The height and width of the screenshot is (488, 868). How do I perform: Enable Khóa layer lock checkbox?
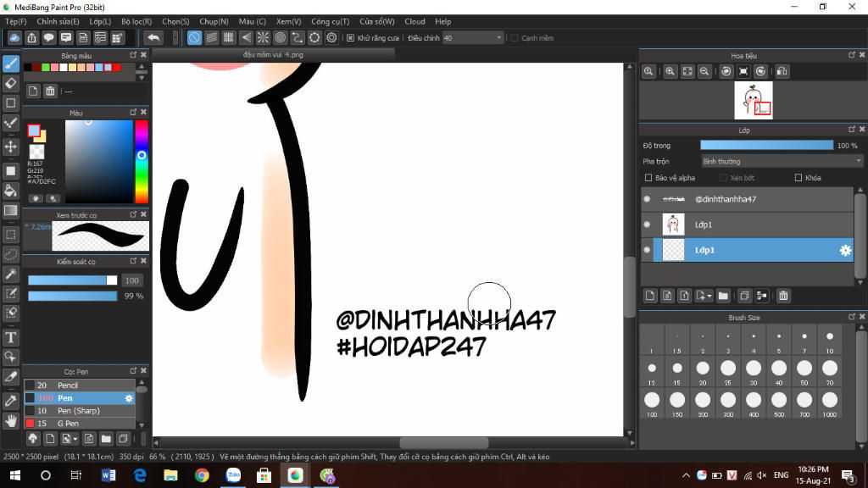coord(798,178)
